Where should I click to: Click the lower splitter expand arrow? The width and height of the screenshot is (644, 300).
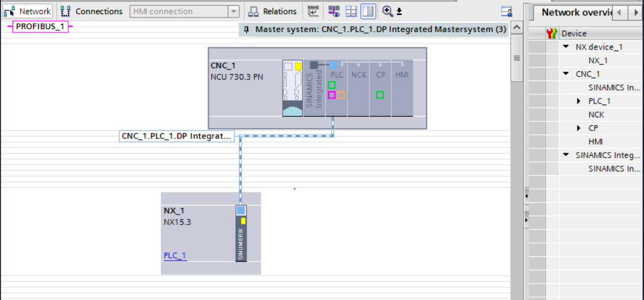[x=526, y=220]
